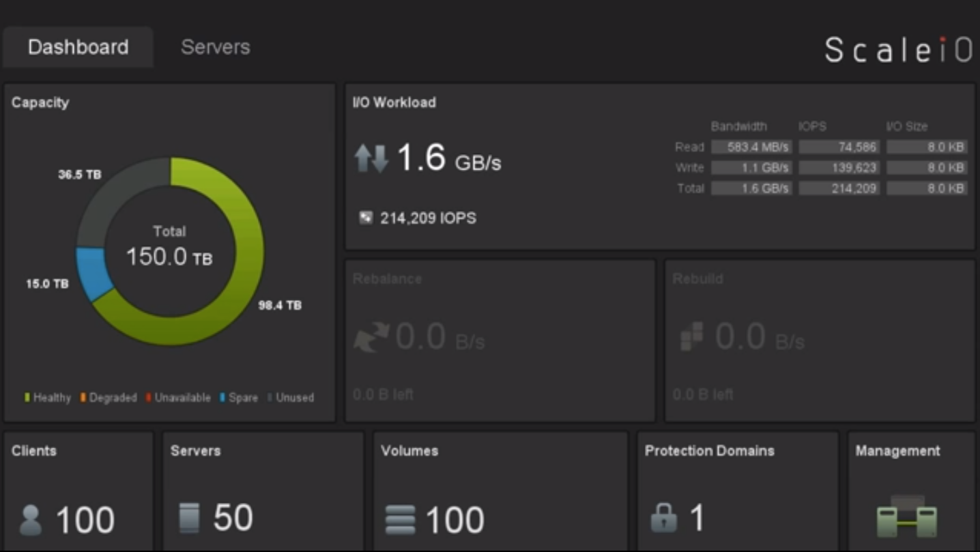980x552 pixels.
Task: Click the blue Spare capacity segment
Action: tap(93, 273)
